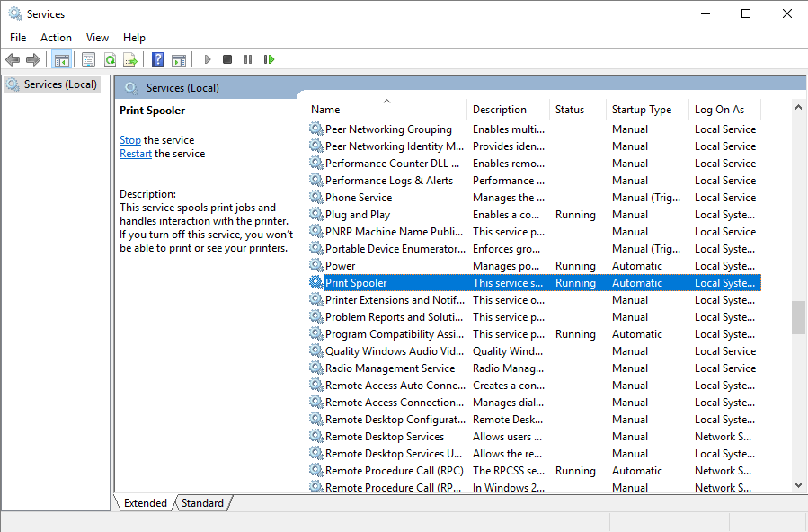Click the scroll down arrow of services list
Image resolution: width=808 pixels, height=532 pixels.
tap(798, 485)
